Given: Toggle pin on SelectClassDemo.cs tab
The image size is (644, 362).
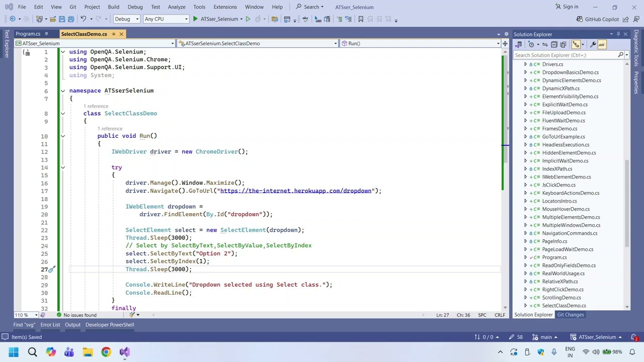Looking at the screenshot, I should coord(114,34).
